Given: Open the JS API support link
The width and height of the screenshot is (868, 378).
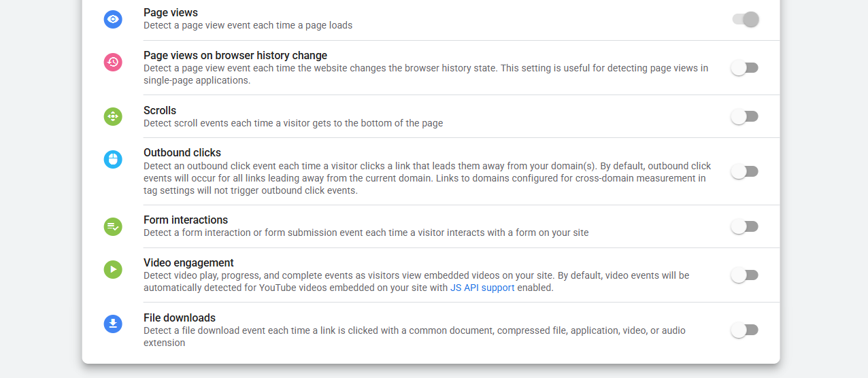Looking at the screenshot, I should pos(482,288).
